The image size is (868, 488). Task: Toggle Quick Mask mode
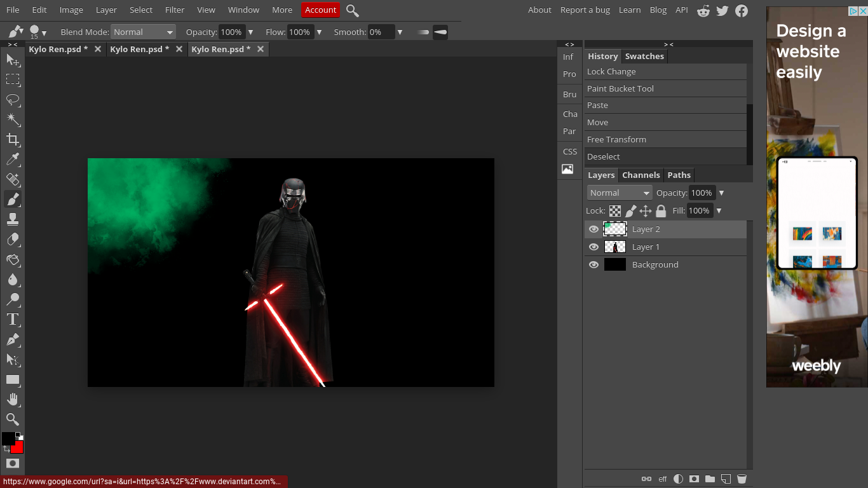point(13,464)
